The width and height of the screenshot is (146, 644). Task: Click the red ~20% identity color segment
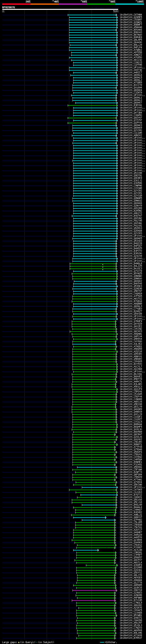16,4
